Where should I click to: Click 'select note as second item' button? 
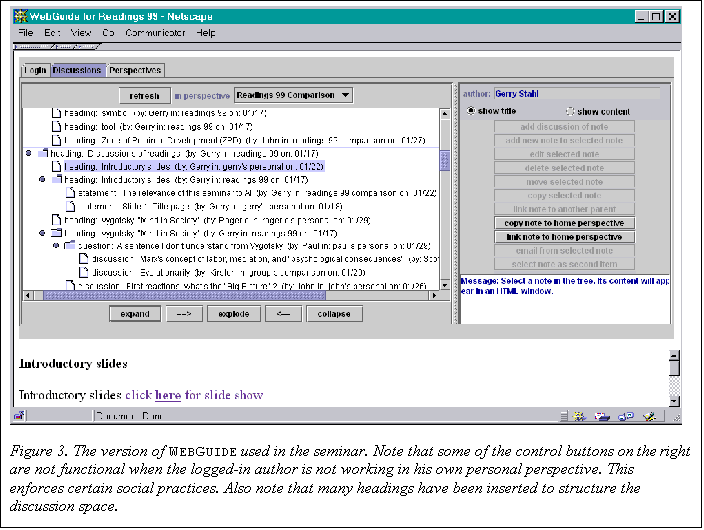tap(564, 264)
